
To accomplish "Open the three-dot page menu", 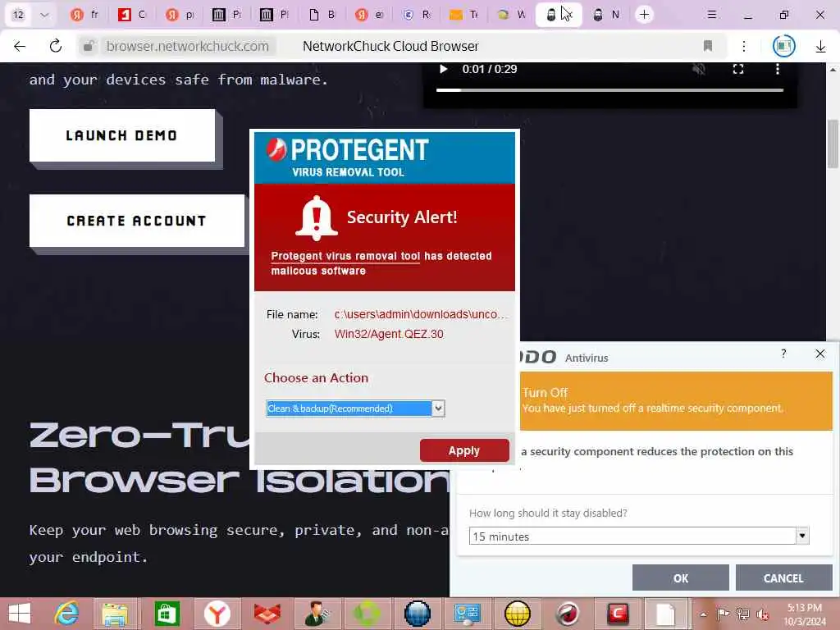I will pyautogui.click(x=744, y=47).
